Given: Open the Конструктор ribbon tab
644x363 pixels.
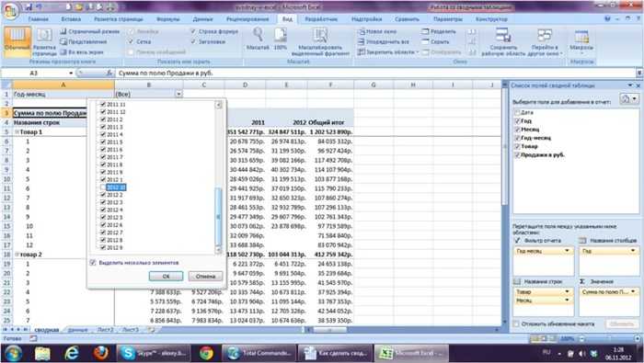Looking at the screenshot, I should pos(491,19).
